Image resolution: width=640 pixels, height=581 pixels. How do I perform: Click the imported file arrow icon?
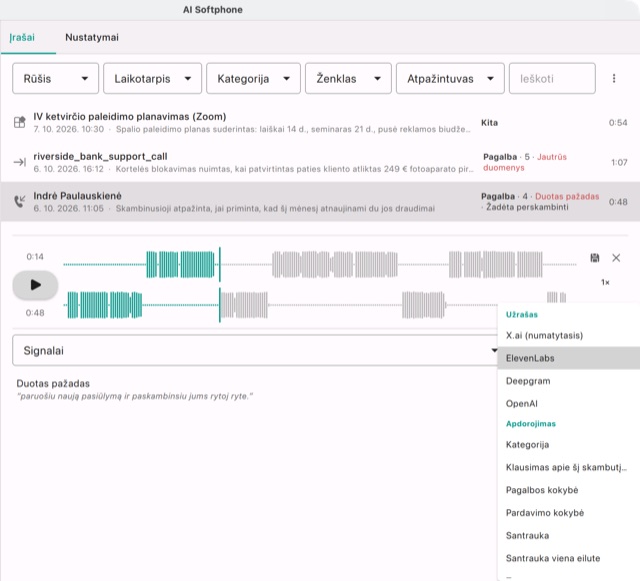(x=20, y=162)
